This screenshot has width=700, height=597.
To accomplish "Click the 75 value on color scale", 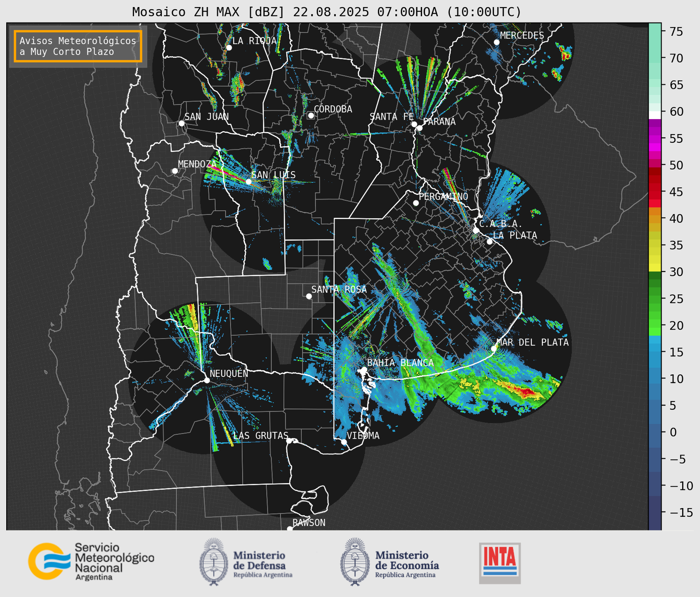I will pyautogui.click(x=676, y=32).
